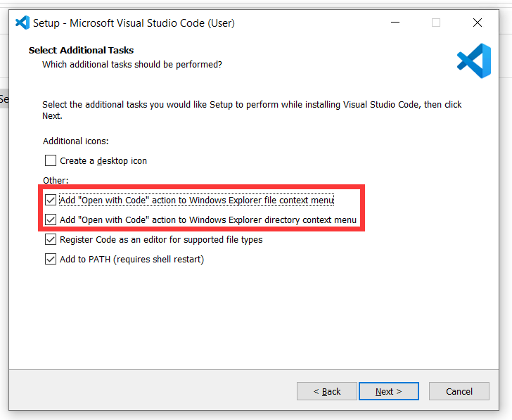Click the background window behind left edge
Image resolution: width=512 pixels, height=420 pixels.
[x=4, y=99]
